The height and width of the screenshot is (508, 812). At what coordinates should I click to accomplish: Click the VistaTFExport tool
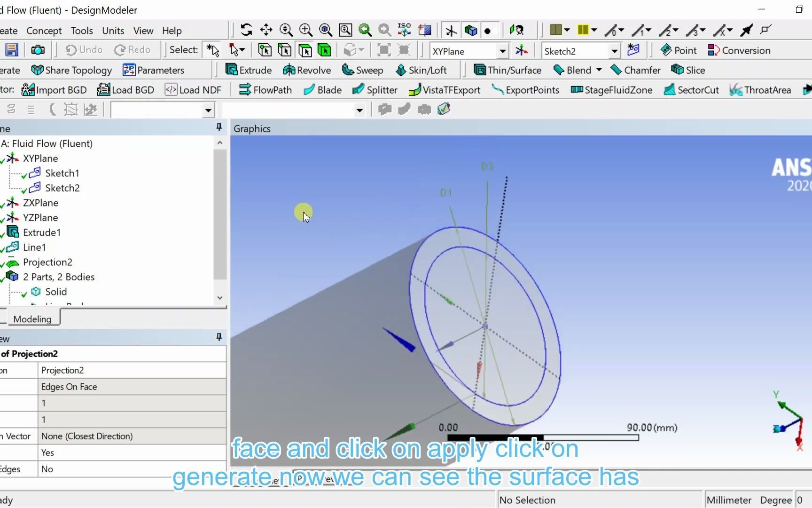(445, 90)
